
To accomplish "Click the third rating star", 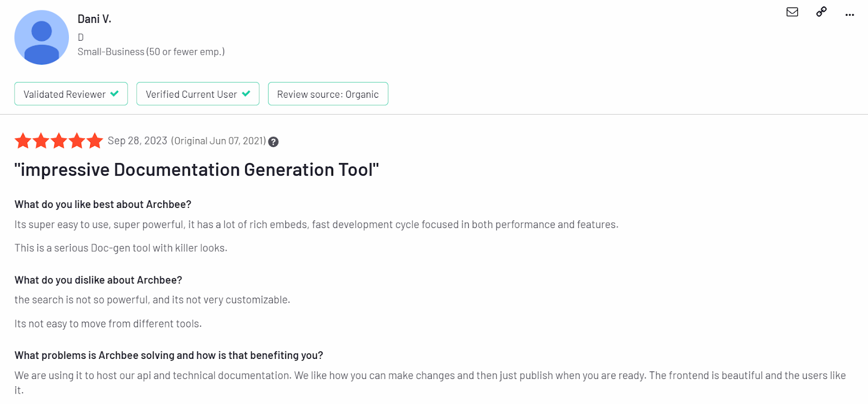I will click(x=59, y=141).
